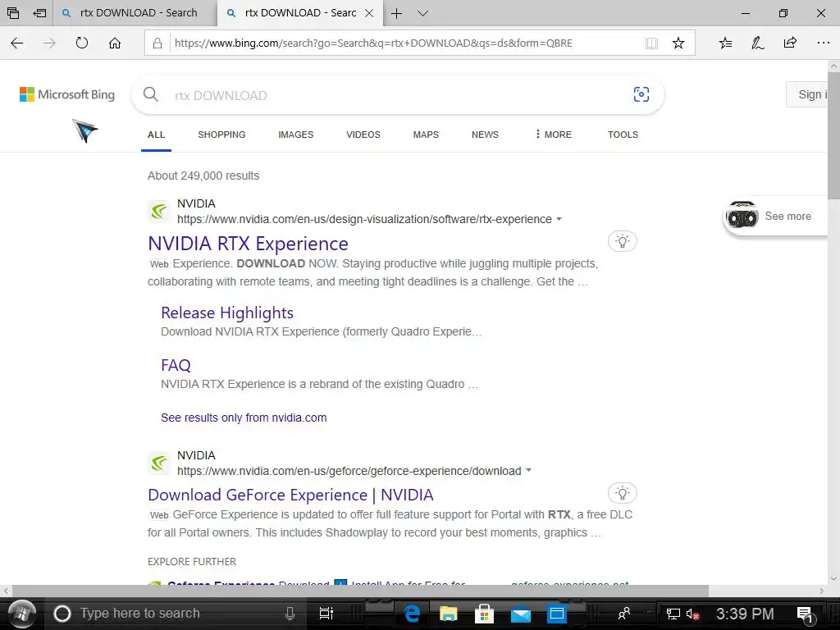Open reading view icon in address bar
This screenshot has height=630, width=840.
(x=651, y=43)
